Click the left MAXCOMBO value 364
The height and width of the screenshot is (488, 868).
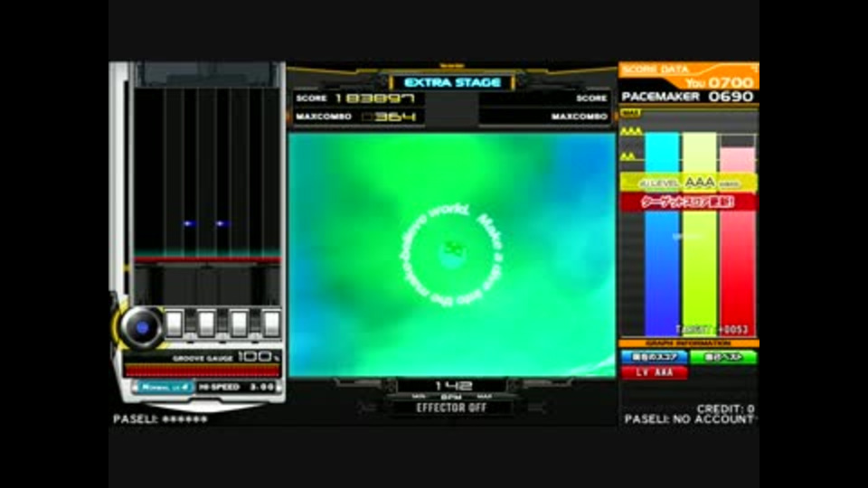coord(389,117)
